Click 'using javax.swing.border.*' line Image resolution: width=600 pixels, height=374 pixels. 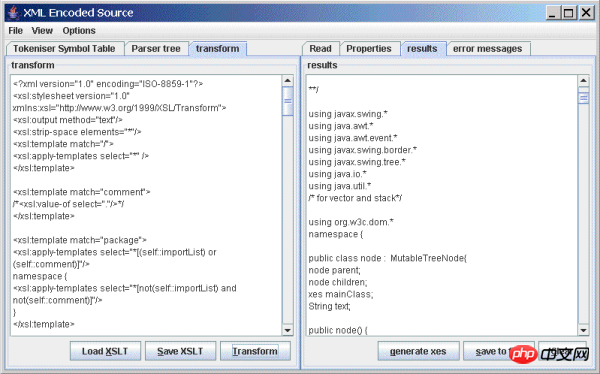(363, 150)
